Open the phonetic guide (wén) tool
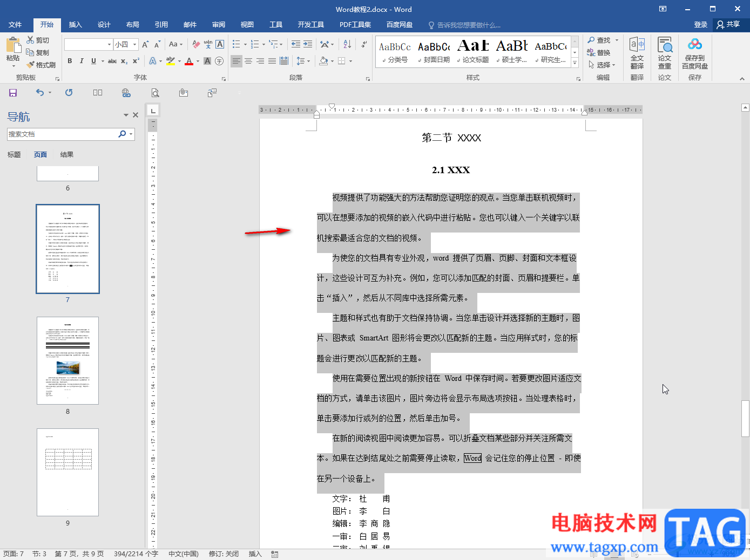 (x=208, y=44)
